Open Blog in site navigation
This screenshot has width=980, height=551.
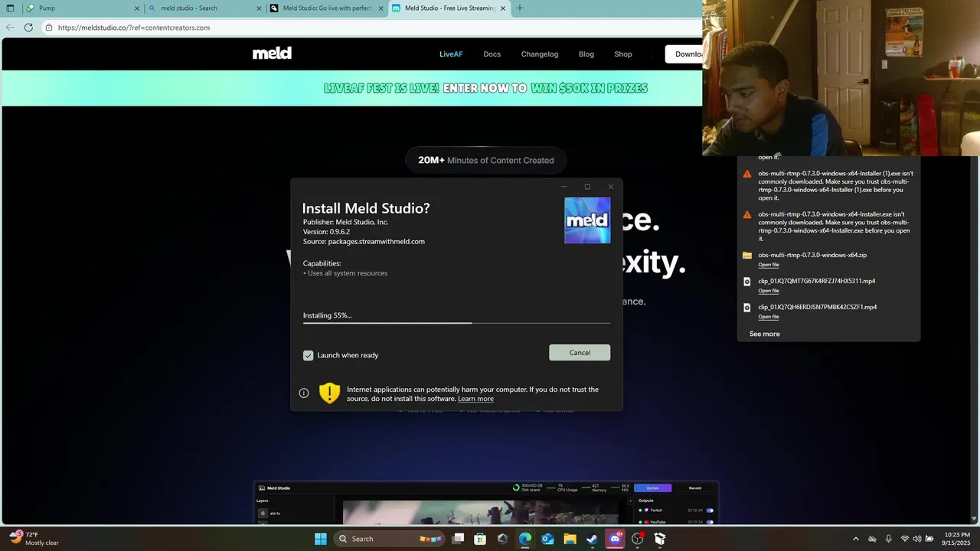click(586, 54)
